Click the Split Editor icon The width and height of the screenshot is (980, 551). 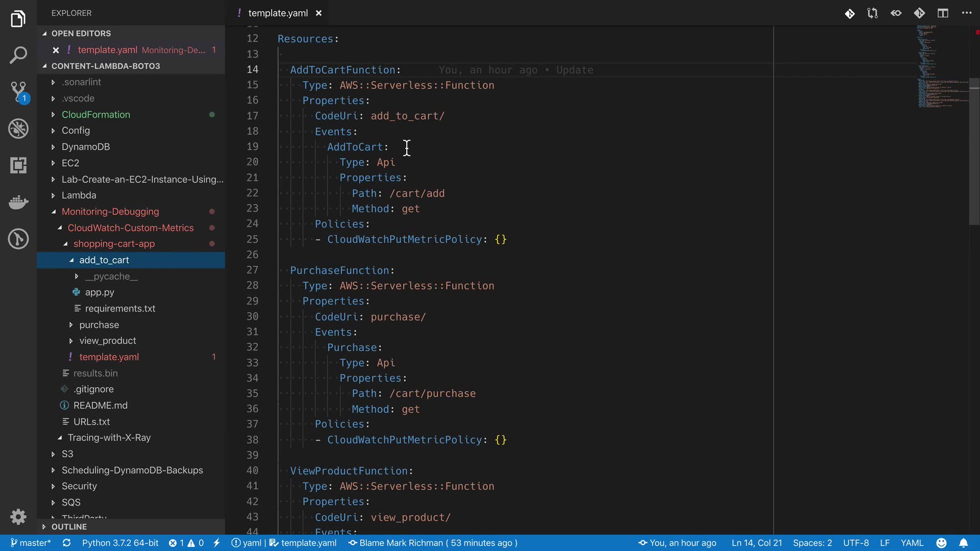(943, 13)
